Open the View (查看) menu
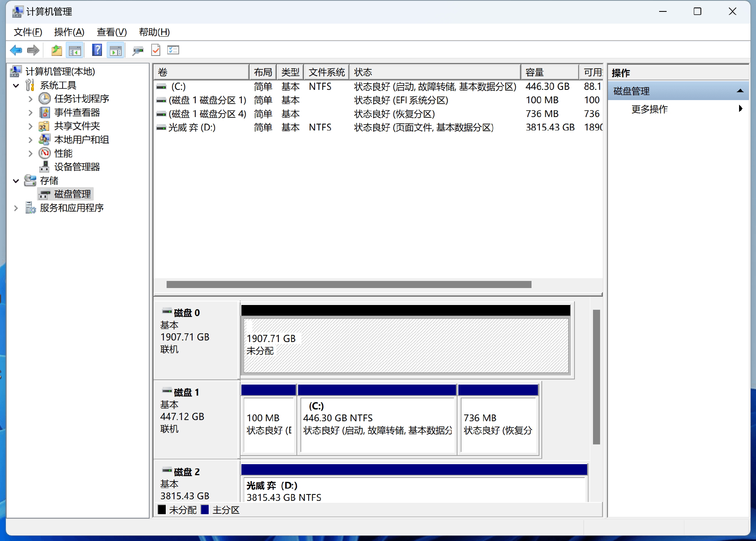The height and width of the screenshot is (541, 756). (111, 32)
